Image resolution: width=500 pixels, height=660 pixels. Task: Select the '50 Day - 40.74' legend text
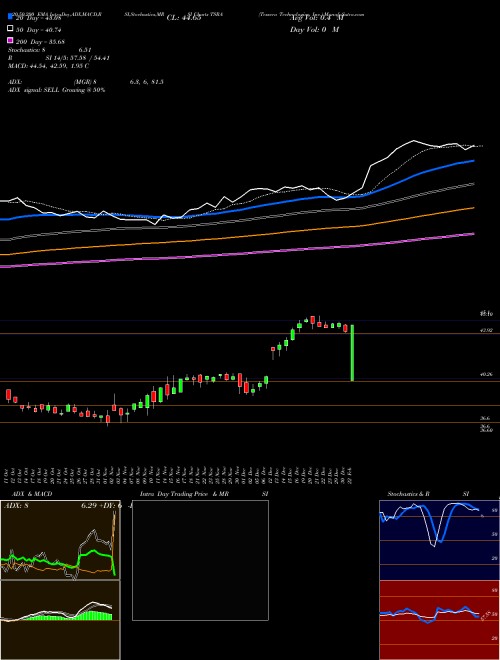(38, 30)
